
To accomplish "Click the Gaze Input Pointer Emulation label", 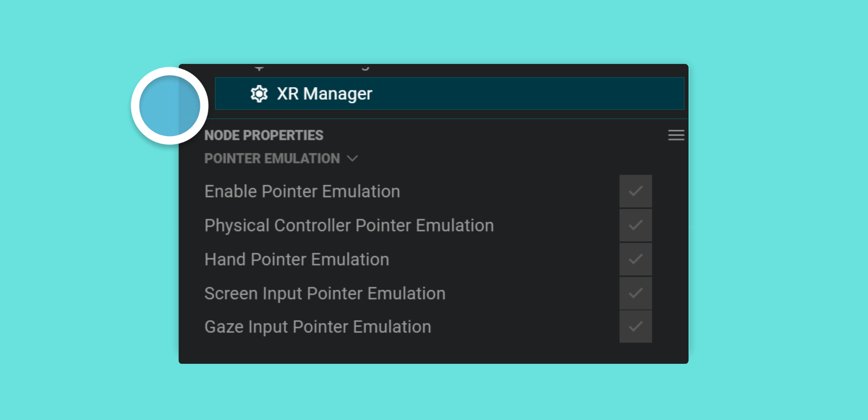I will pos(318,327).
